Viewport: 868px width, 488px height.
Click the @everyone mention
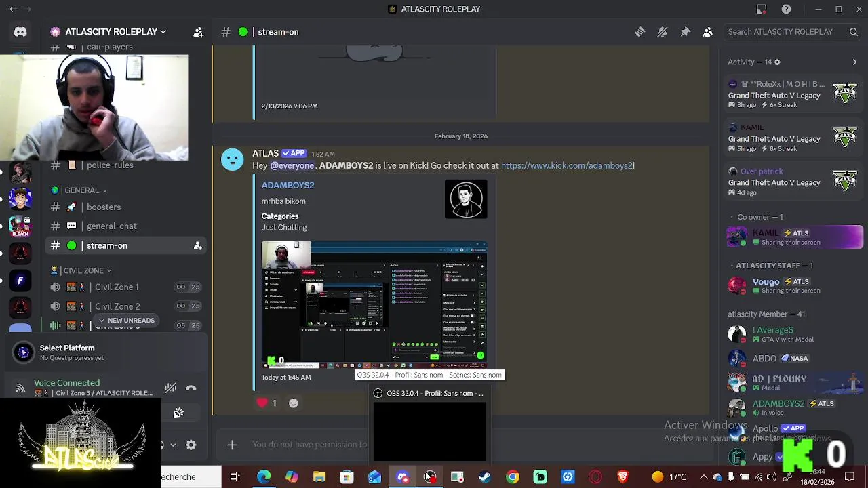pyautogui.click(x=292, y=165)
